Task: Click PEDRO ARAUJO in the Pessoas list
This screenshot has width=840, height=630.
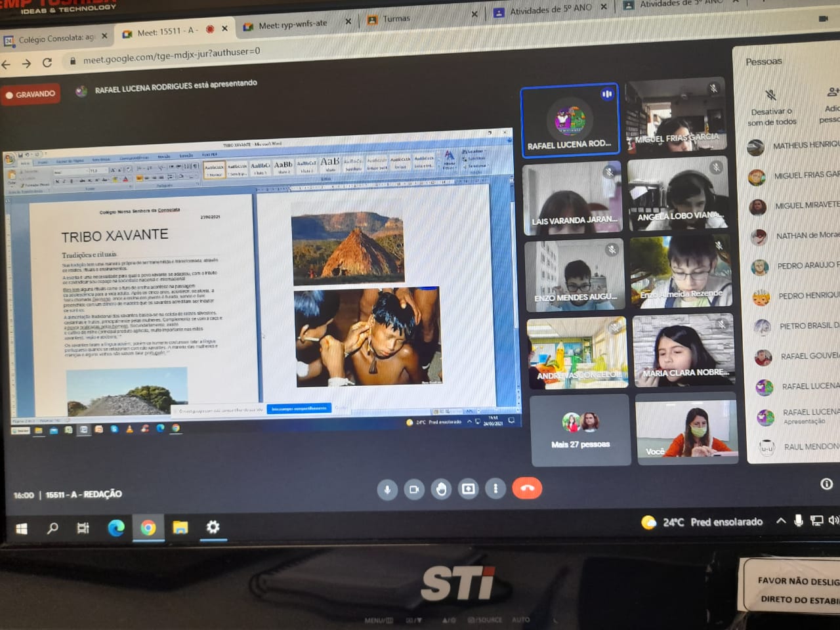Action: (796, 266)
